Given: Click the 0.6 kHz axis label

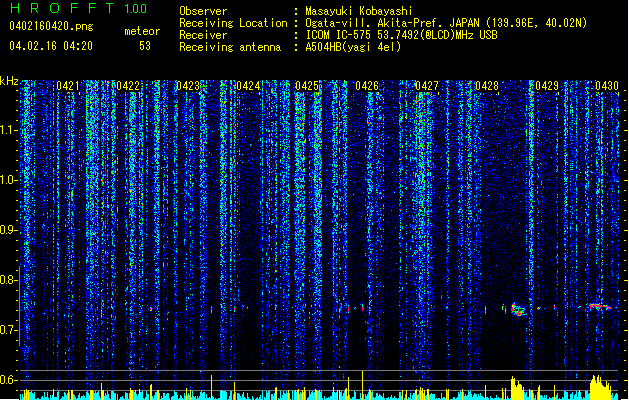Looking at the screenshot, I should click(8, 380).
